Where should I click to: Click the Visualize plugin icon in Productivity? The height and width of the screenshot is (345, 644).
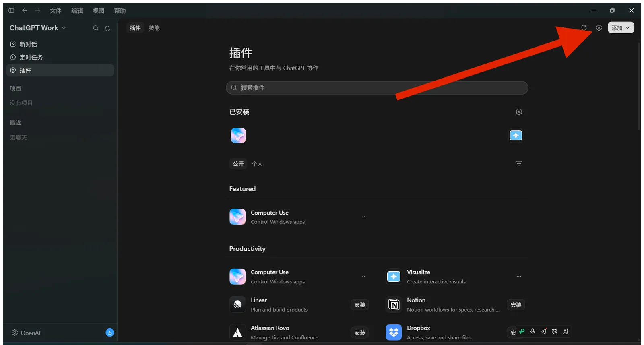coord(394,277)
